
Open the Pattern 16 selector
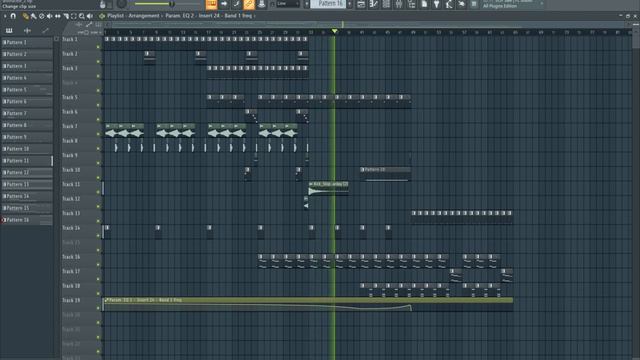coord(328,4)
